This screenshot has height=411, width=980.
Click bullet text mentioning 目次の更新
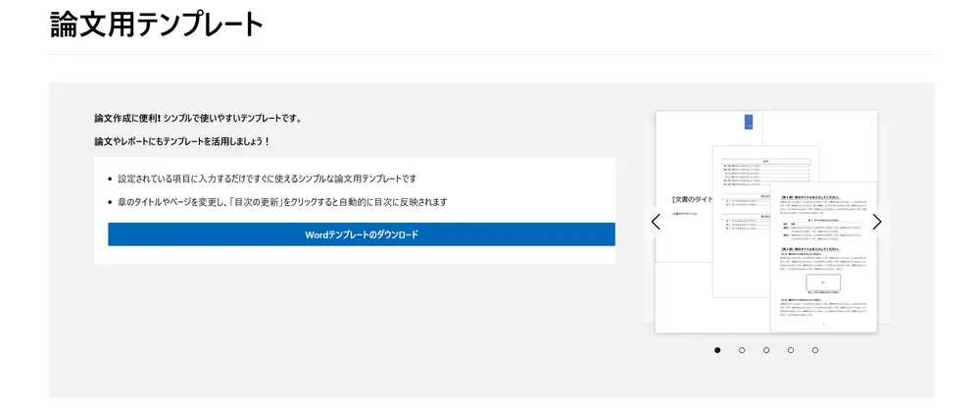point(282,202)
